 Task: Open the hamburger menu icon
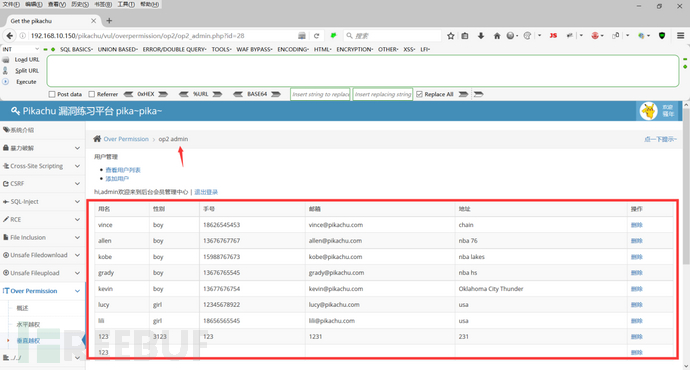(680, 36)
